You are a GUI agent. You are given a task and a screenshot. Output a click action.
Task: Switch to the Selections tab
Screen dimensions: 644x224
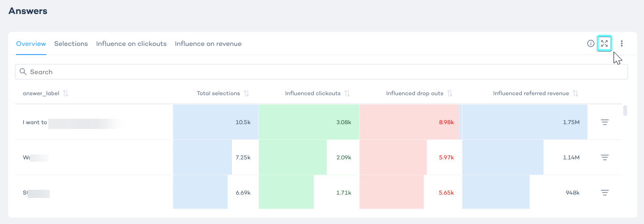[x=71, y=43]
